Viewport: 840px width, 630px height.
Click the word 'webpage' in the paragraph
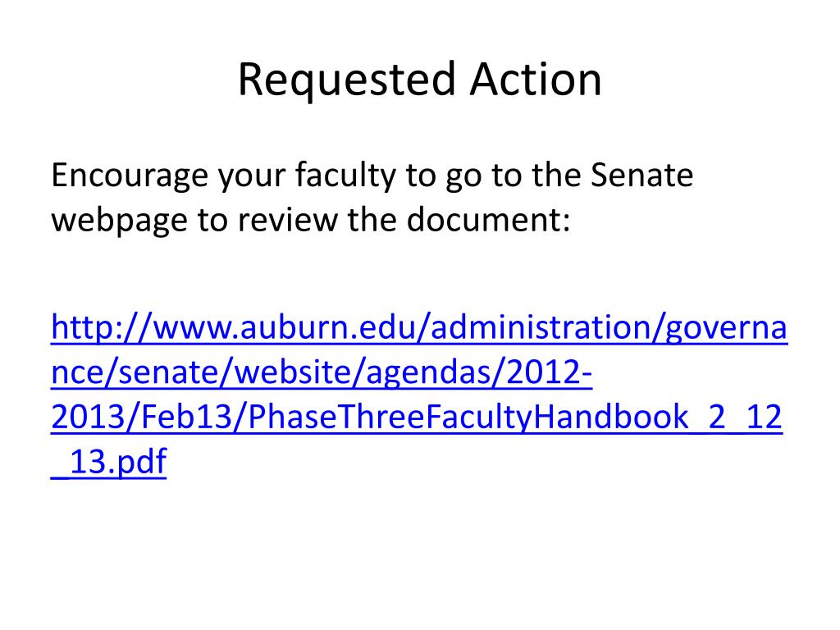point(119,221)
